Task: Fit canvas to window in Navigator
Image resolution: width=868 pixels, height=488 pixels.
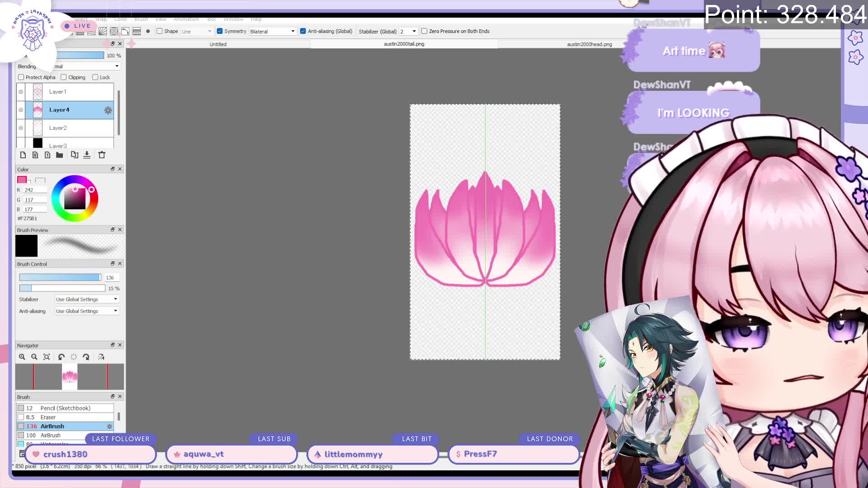Action: tap(47, 357)
